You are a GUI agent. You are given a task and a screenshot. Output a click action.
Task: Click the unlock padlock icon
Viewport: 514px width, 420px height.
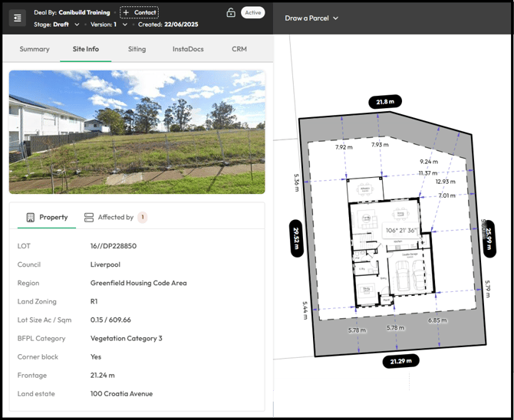pyautogui.click(x=230, y=13)
